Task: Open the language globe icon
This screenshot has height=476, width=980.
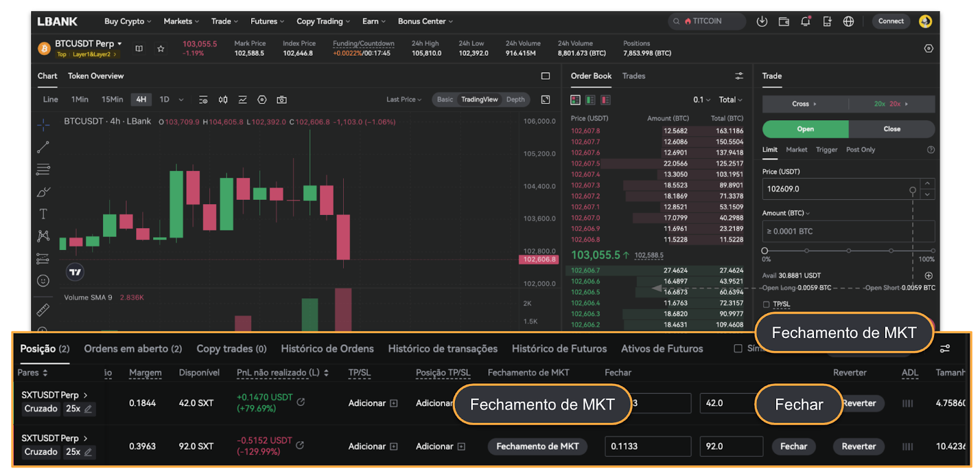Action: (848, 21)
